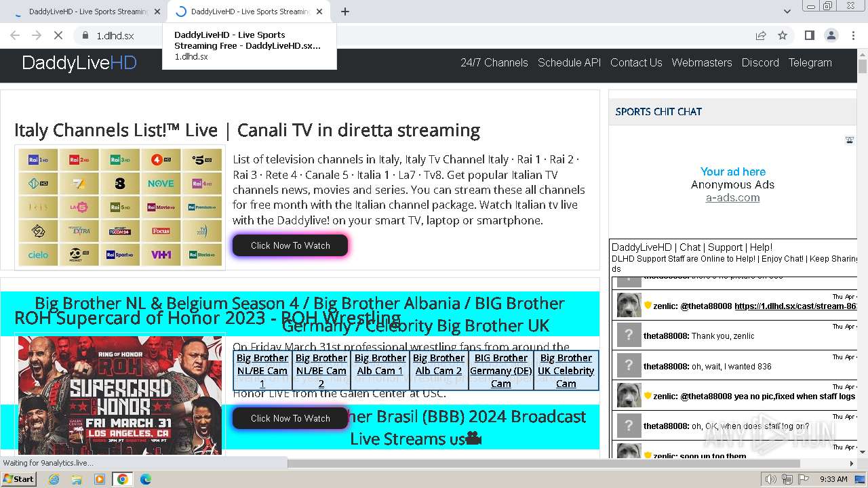The height and width of the screenshot is (488, 868).
Task: Open Telegram link in navigation
Action: pyautogui.click(x=810, y=62)
